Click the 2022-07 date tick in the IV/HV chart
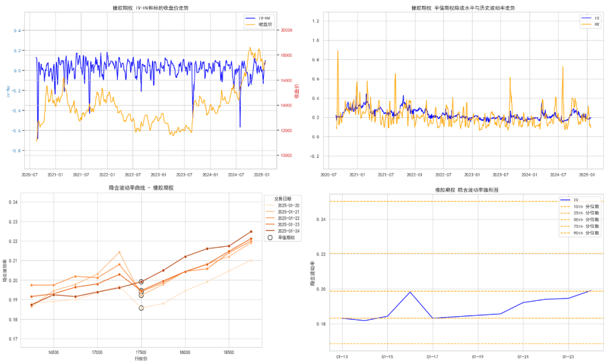 pyautogui.click(x=443, y=175)
